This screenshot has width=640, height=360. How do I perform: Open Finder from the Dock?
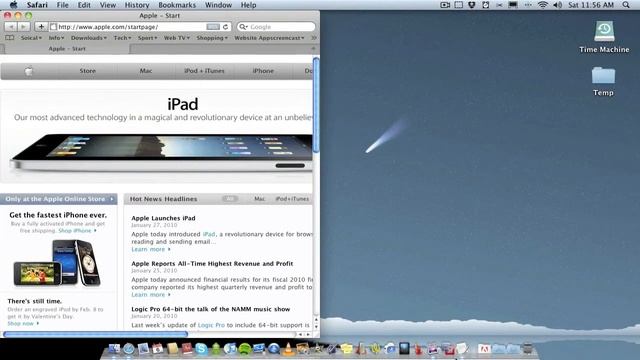[x=114, y=349]
